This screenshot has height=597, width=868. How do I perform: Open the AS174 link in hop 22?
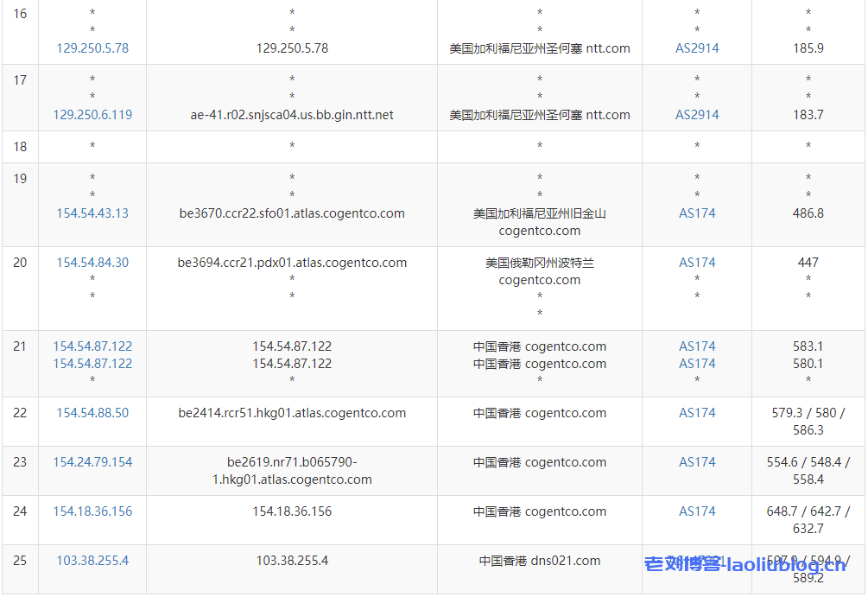click(697, 413)
